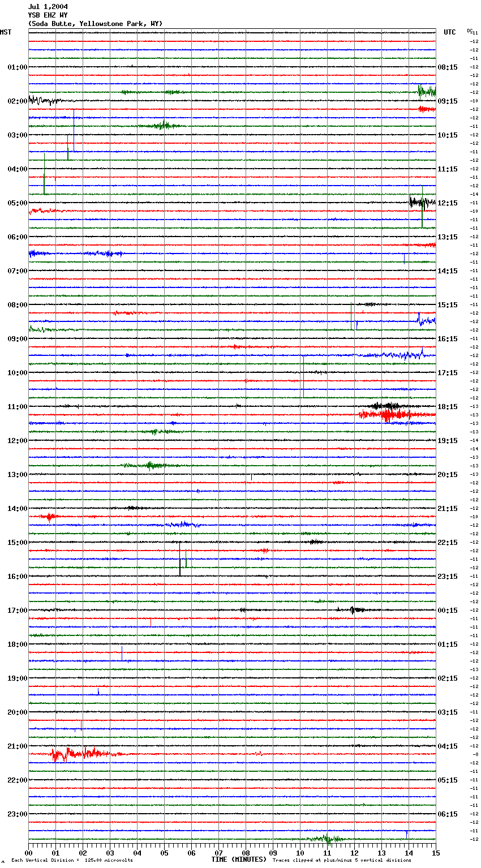Click the 05:00 MST row label

[x=17, y=203]
